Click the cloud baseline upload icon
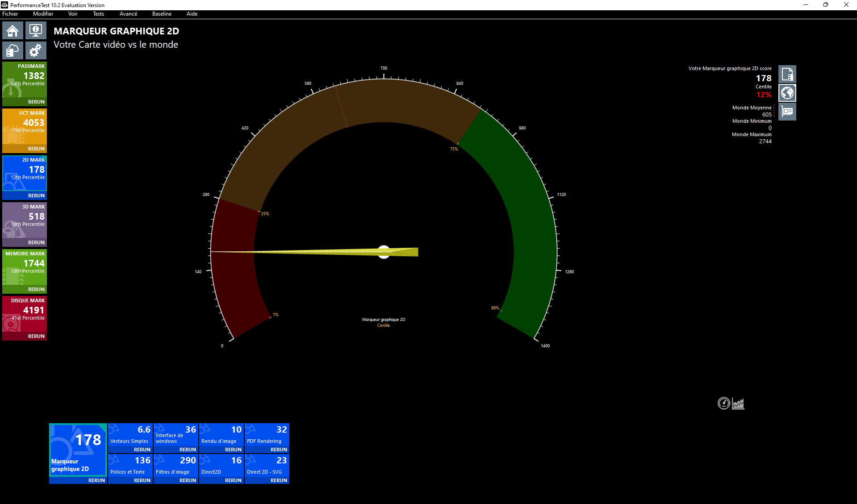The width and height of the screenshot is (857, 504). click(x=13, y=50)
